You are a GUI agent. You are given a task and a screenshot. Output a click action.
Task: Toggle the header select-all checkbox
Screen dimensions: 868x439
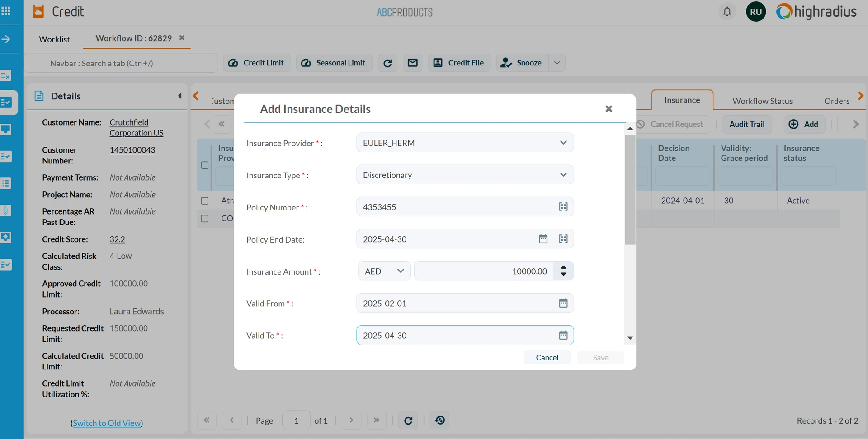[205, 165]
